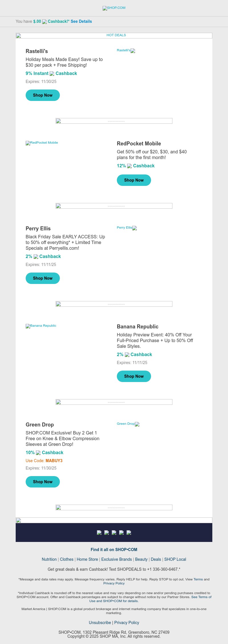Click Shop Now for Rastelli's holiday meals
This screenshot has width=228, height=644.
tap(42, 95)
